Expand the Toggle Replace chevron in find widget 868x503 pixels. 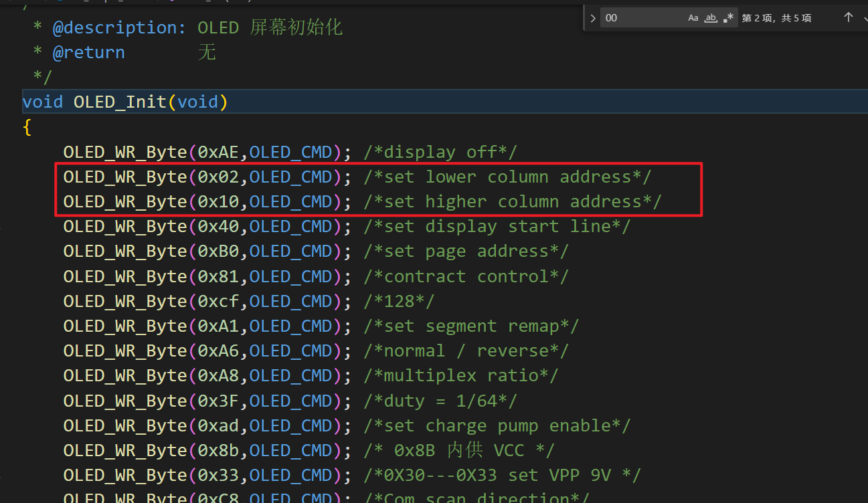coord(593,18)
